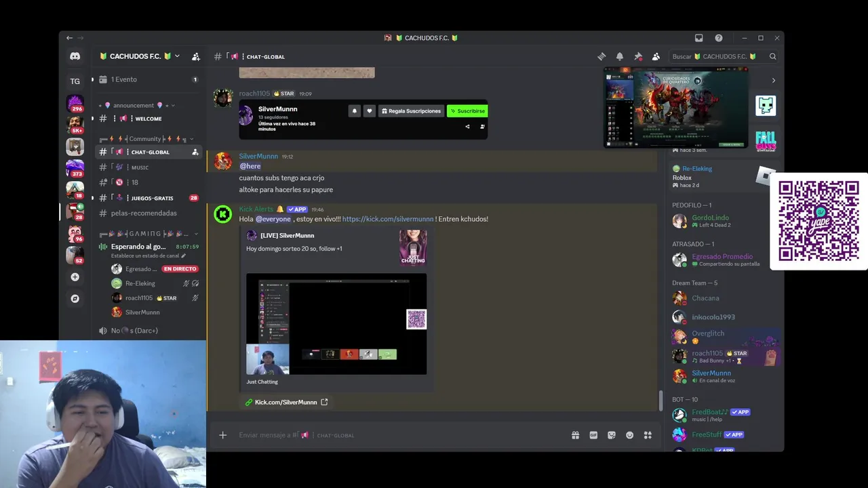Open emoji picker
The height and width of the screenshot is (488, 868).
[x=629, y=435]
